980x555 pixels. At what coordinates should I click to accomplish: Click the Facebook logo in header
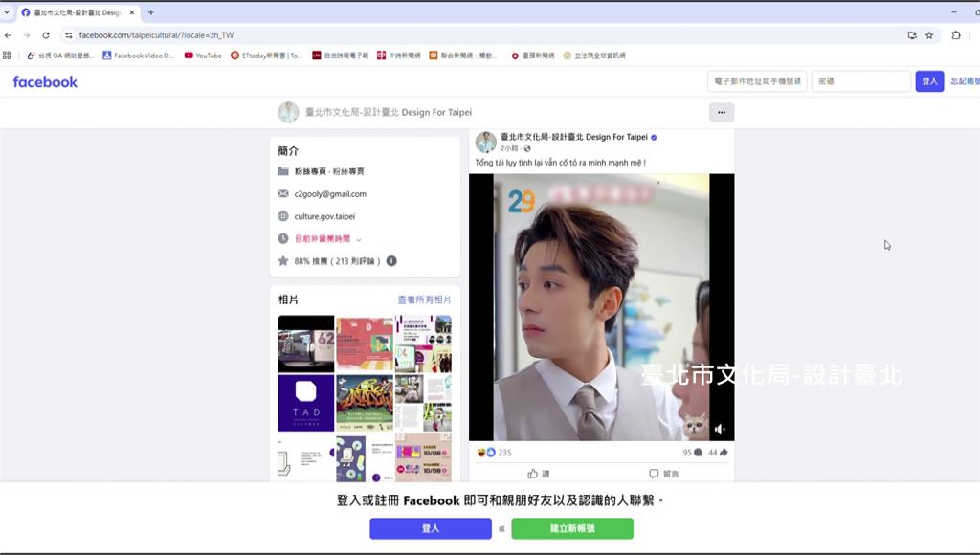point(45,82)
